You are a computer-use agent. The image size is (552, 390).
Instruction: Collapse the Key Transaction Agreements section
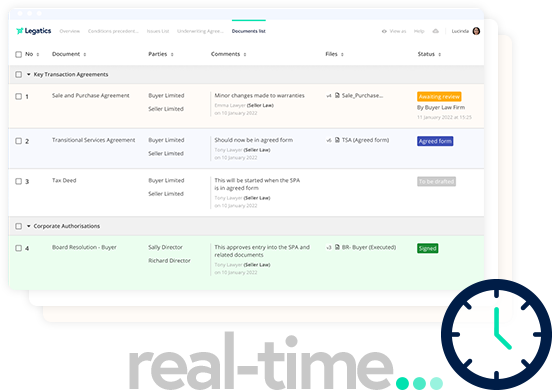click(x=29, y=74)
